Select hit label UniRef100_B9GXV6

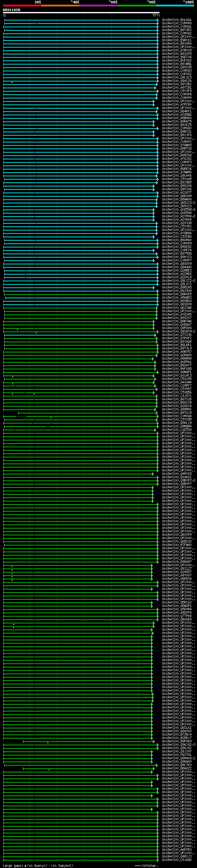(176, 186)
